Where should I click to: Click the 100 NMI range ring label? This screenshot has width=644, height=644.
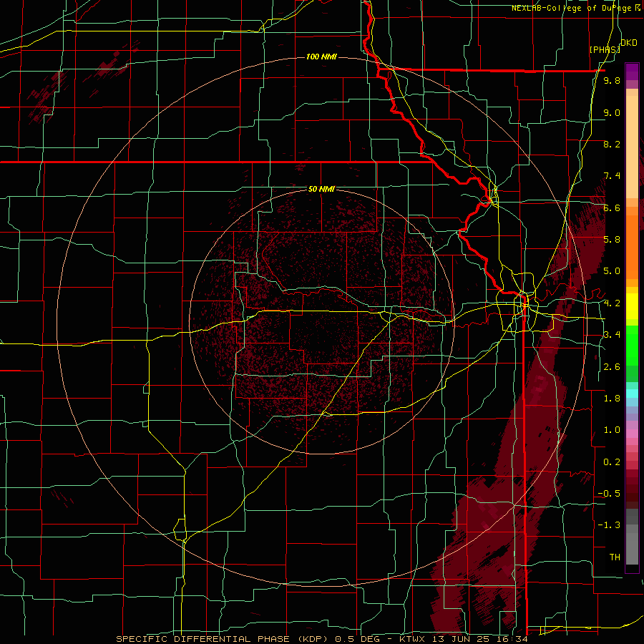pos(321,57)
